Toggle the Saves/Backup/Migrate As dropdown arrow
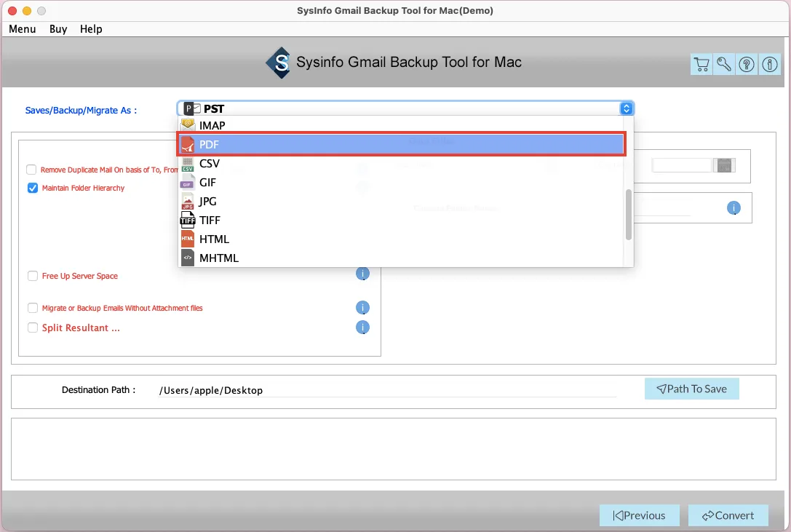Viewport: 791px width, 532px height. pos(626,108)
